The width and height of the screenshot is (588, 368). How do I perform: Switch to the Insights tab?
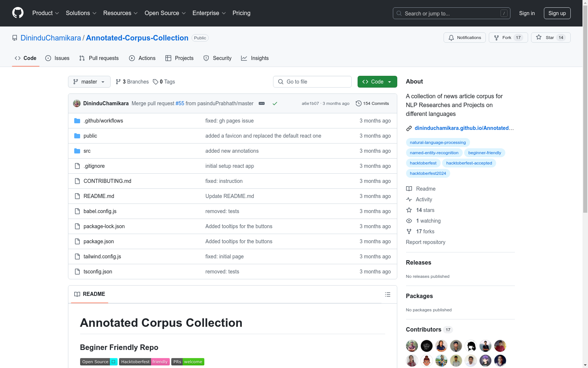[255, 58]
